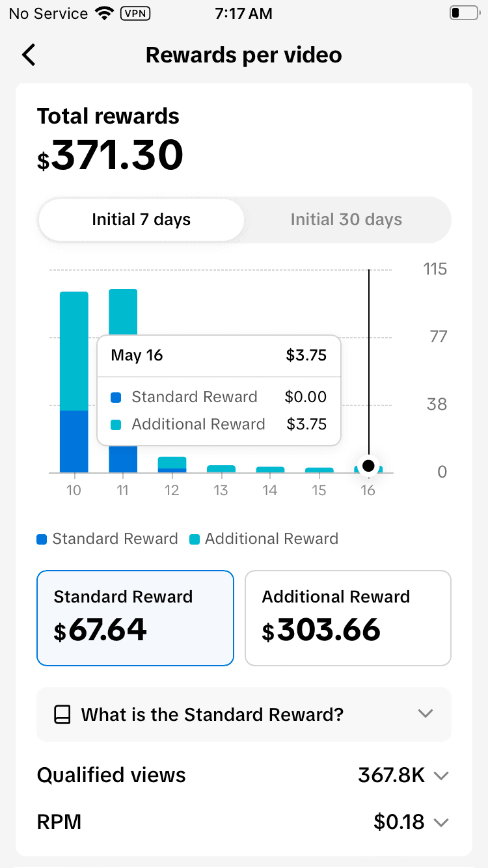The width and height of the screenshot is (488, 868).
Task: Tap the bar for day 12
Action: (172, 465)
